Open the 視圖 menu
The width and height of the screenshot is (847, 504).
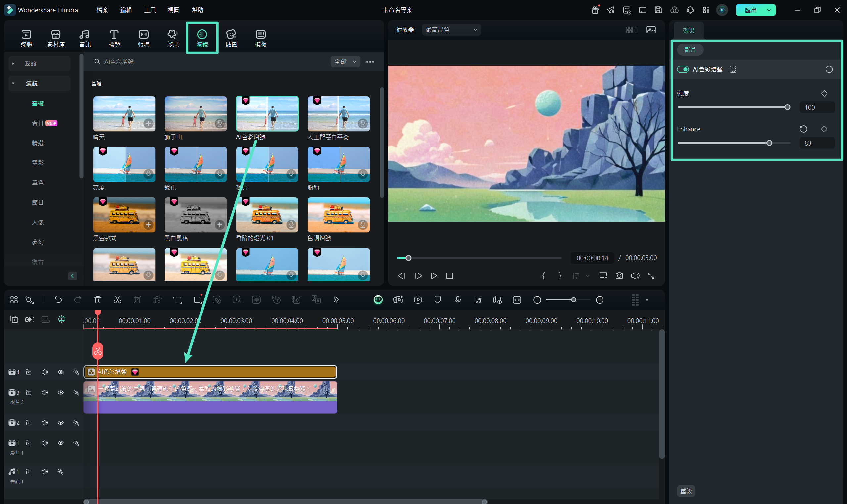coord(173,10)
